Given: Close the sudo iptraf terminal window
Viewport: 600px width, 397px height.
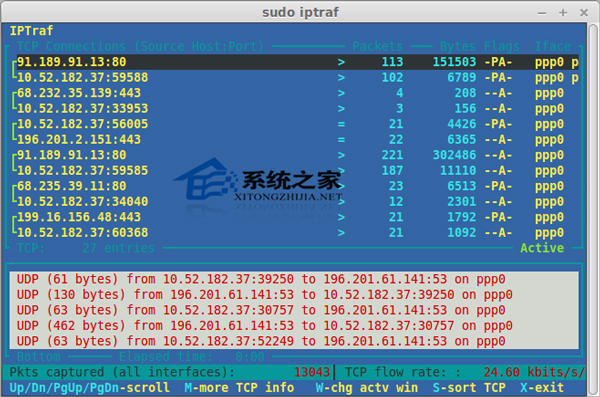Looking at the screenshot, I should [584, 13].
